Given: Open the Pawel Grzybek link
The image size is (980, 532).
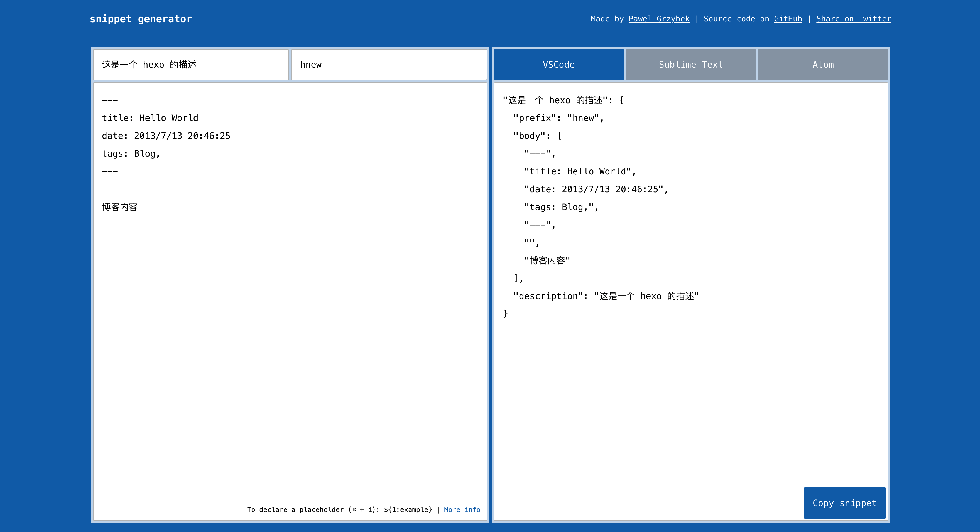Looking at the screenshot, I should pyautogui.click(x=658, y=19).
